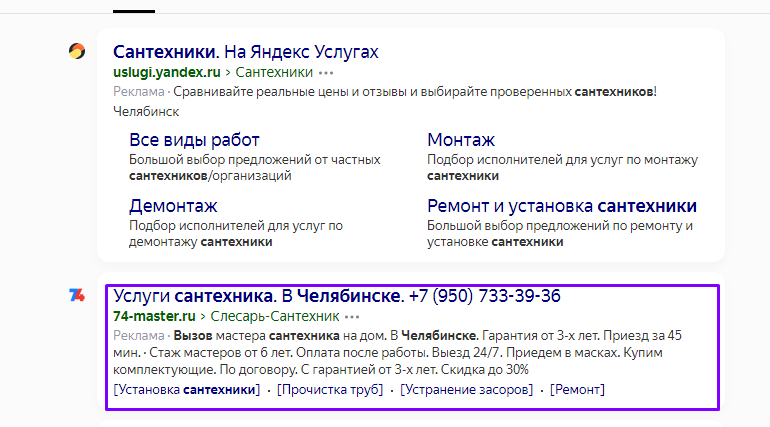Screen dimensions: 770x427
Task: Click text 'Стаж мастеров от 6 лет'
Action: pos(220,353)
